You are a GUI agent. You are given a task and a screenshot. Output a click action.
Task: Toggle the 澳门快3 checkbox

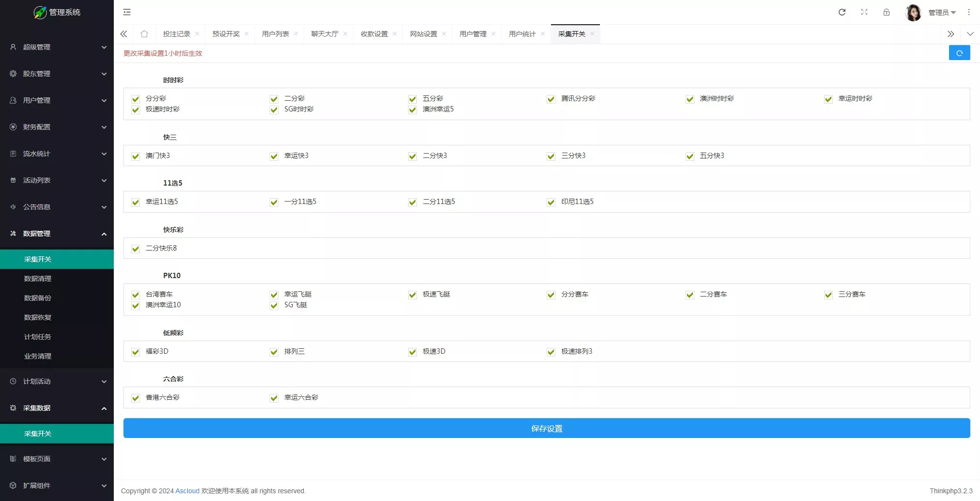(136, 157)
